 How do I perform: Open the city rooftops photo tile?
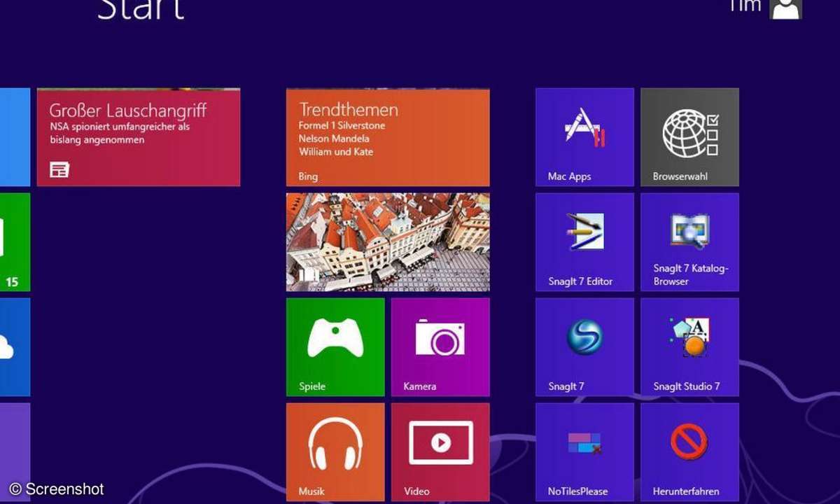tap(388, 242)
